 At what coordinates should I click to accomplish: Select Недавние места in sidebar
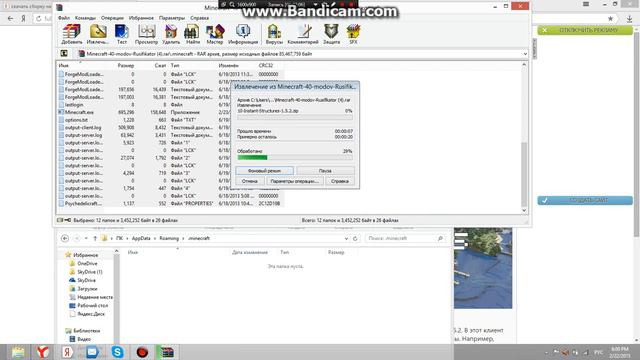(x=95, y=297)
